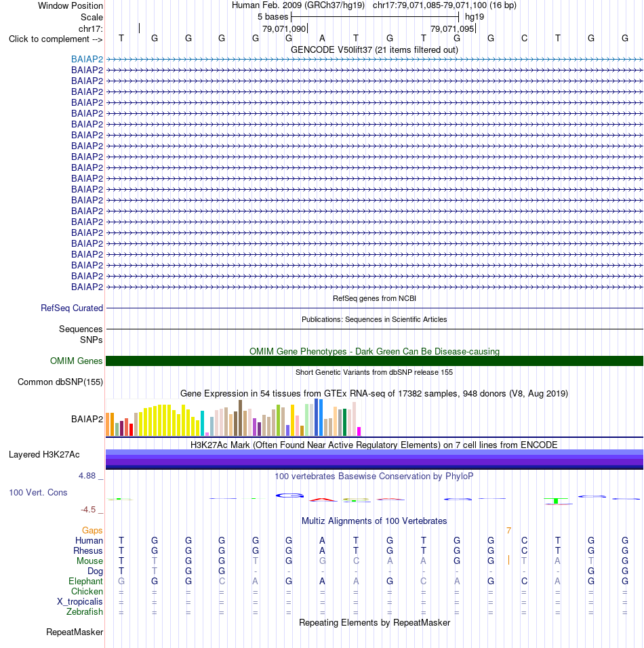Click 'GENCODE V50lift37 (21 items filtered out)' title
This screenshot has width=644, height=648.
[x=374, y=50]
